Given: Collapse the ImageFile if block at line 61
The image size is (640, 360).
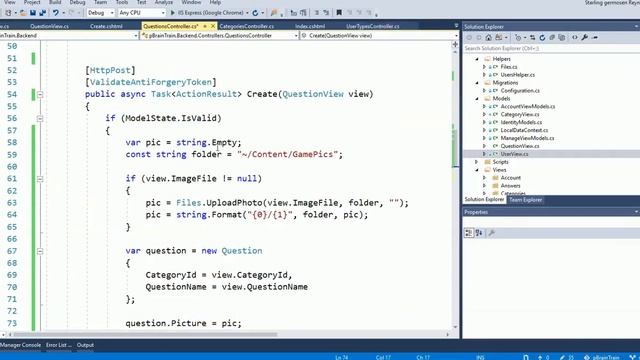Looking at the screenshot, I should tap(40, 179).
